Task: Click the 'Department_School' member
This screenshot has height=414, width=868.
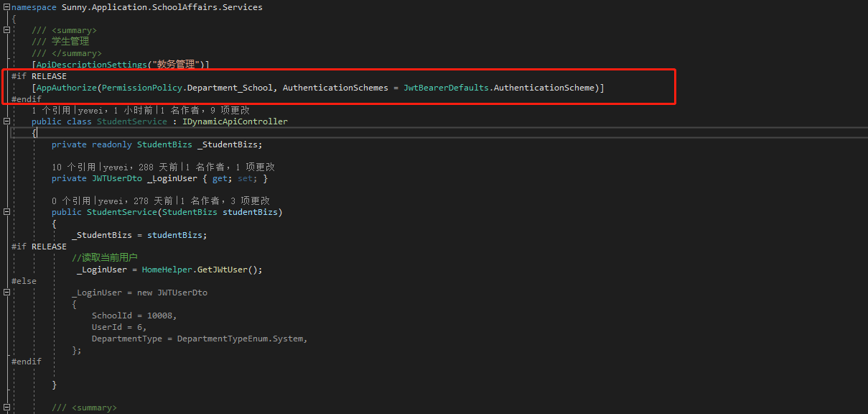Action: click(230, 88)
